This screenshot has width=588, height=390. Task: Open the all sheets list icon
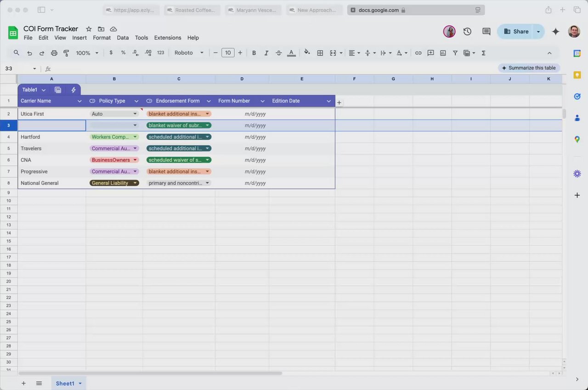(x=39, y=383)
